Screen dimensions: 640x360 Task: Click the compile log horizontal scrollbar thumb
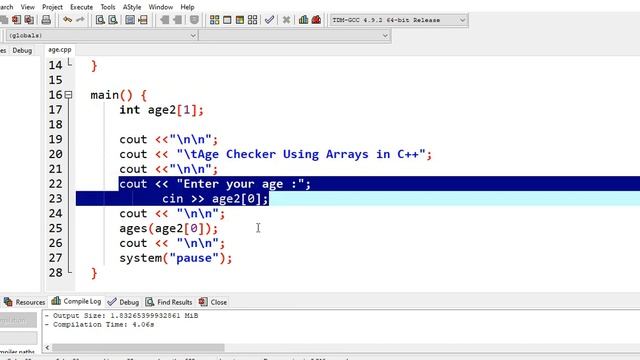pyautogui.click(x=138, y=348)
